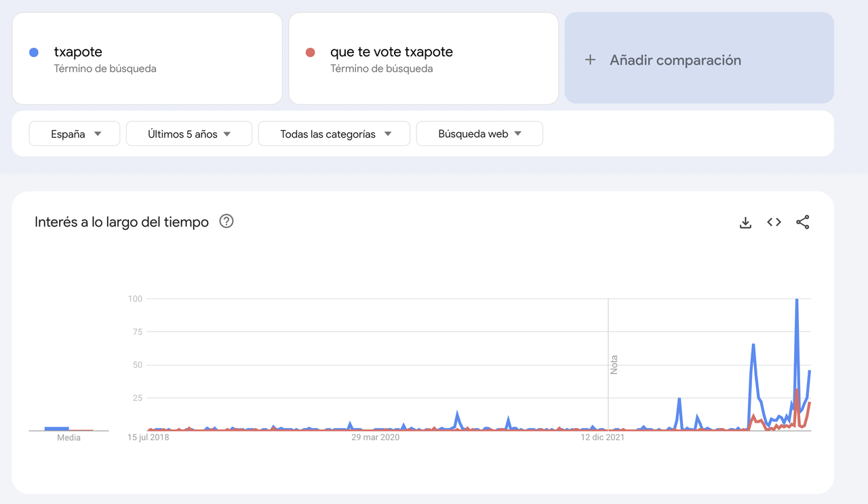The image size is (868, 504).
Task: Download the interest over time chart data
Action: click(745, 222)
